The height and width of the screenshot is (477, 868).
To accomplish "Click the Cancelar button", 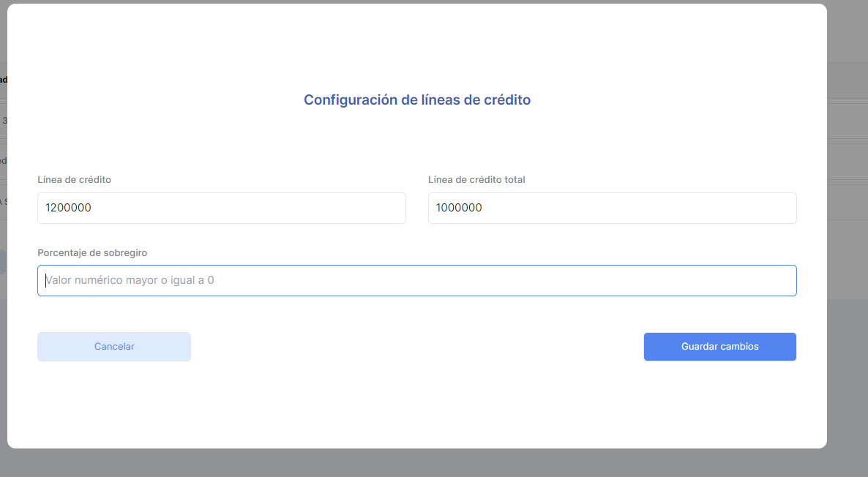I will click(114, 346).
